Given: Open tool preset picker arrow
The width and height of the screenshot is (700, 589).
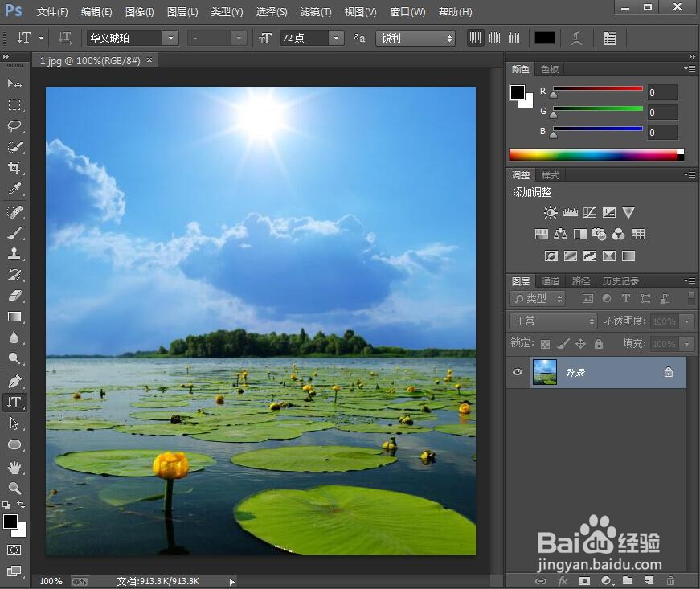Looking at the screenshot, I should point(42,39).
